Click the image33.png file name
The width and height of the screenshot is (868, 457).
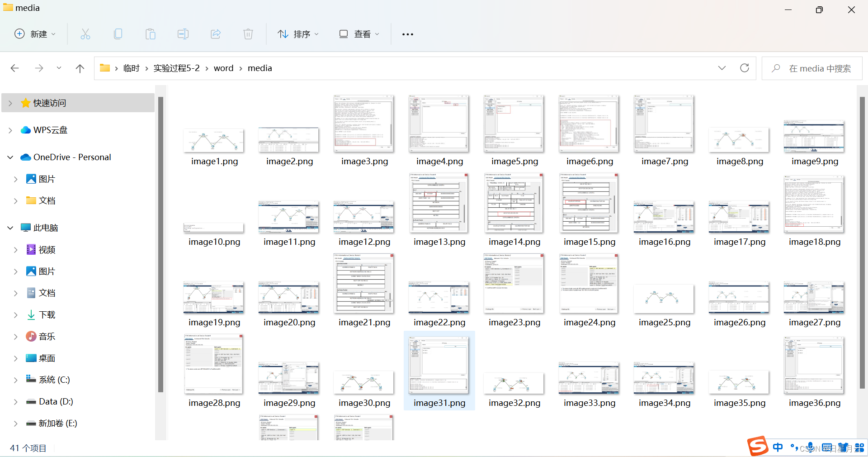tap(590, 403)
